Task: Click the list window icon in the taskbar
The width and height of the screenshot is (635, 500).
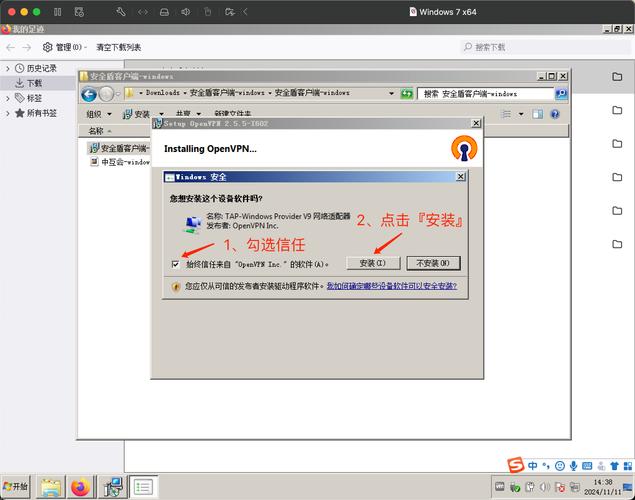Action: coord(143,487)
